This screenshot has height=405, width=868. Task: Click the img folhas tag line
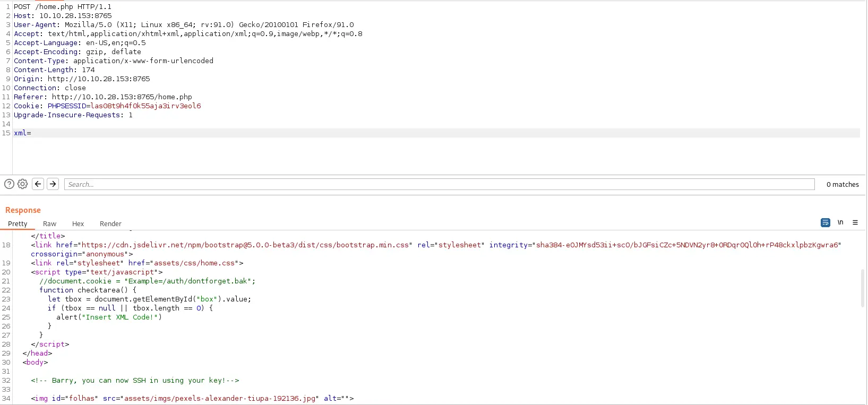[192, 399]
